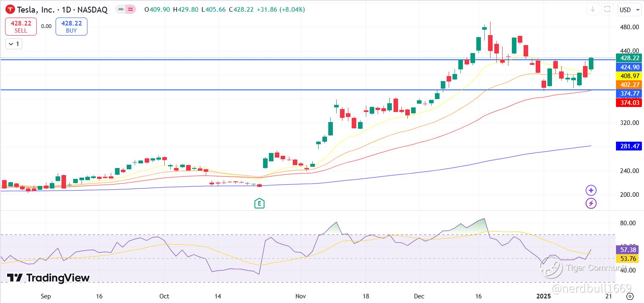The height and width of the screenshot is (303, 644).
Task: Click the C428.22 close value in header
Action: 242,9
